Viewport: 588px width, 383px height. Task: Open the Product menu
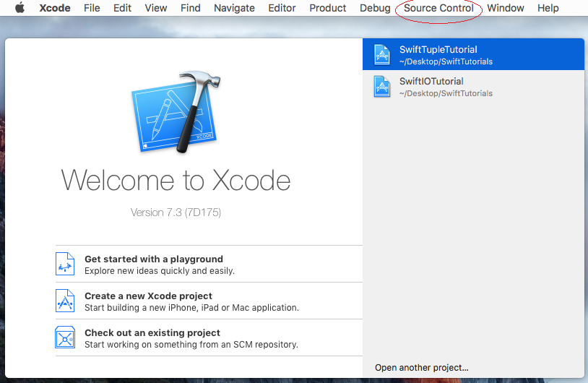[328, 8]
